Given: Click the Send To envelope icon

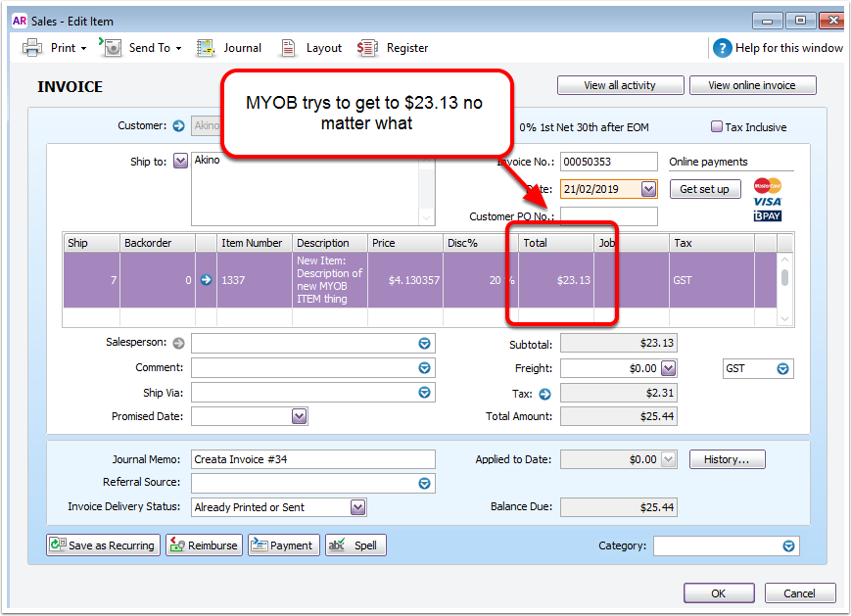Looking at the screenshot, I should point(112,47).
